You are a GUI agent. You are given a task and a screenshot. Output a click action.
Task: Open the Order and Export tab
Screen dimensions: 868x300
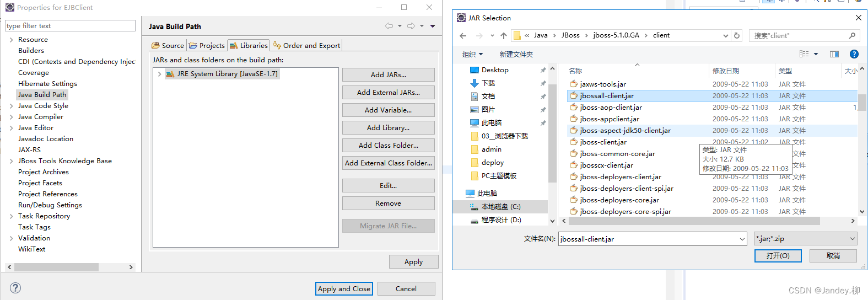(307, 45)
